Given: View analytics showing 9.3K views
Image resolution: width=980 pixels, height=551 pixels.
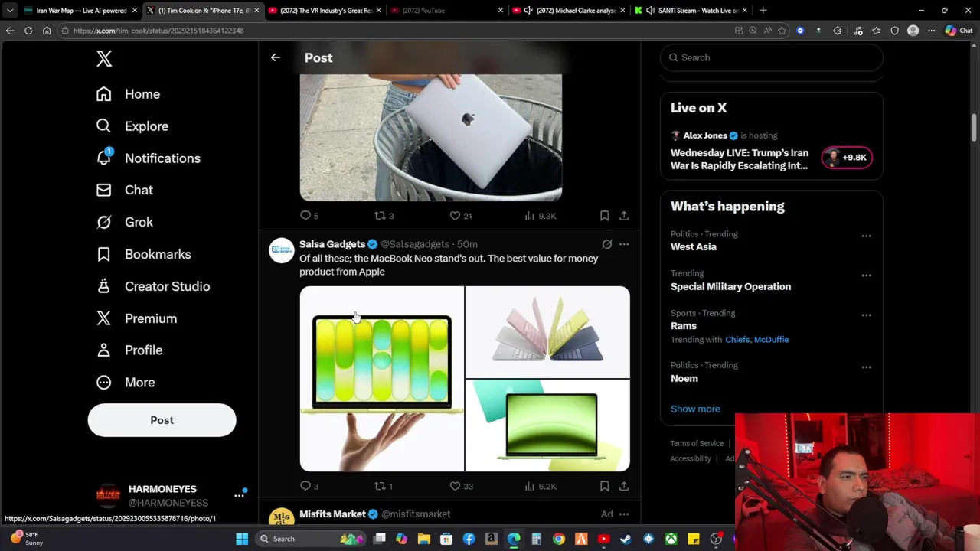Looking at the screenshot, I should tap(541, 216).
